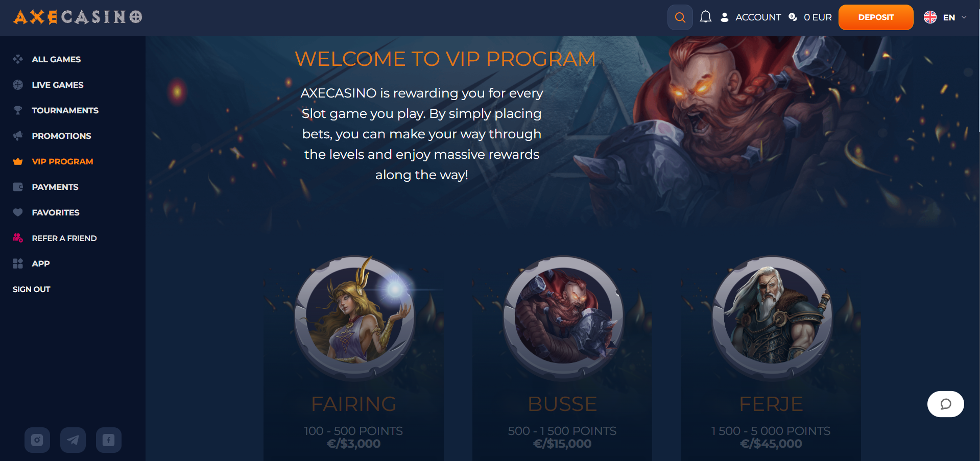Open the Promotions menu item
Image resolution: width=980 pixels, height=461 pixels.
[61, 136]
